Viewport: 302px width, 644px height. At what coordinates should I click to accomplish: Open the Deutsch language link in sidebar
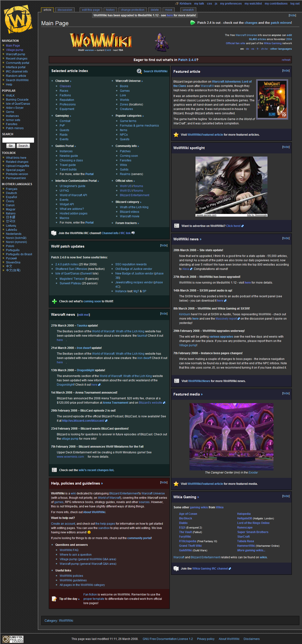point(12,193)
